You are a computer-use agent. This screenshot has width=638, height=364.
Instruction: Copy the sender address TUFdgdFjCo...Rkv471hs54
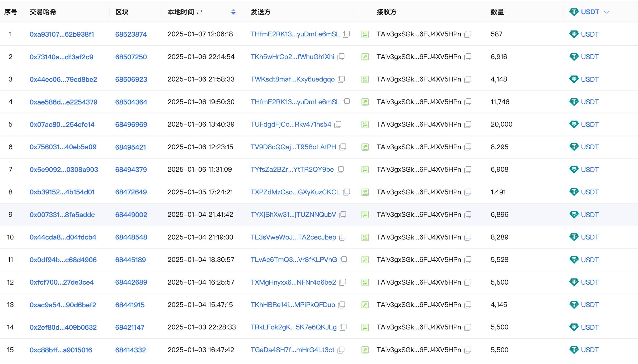tap(338, 124)
